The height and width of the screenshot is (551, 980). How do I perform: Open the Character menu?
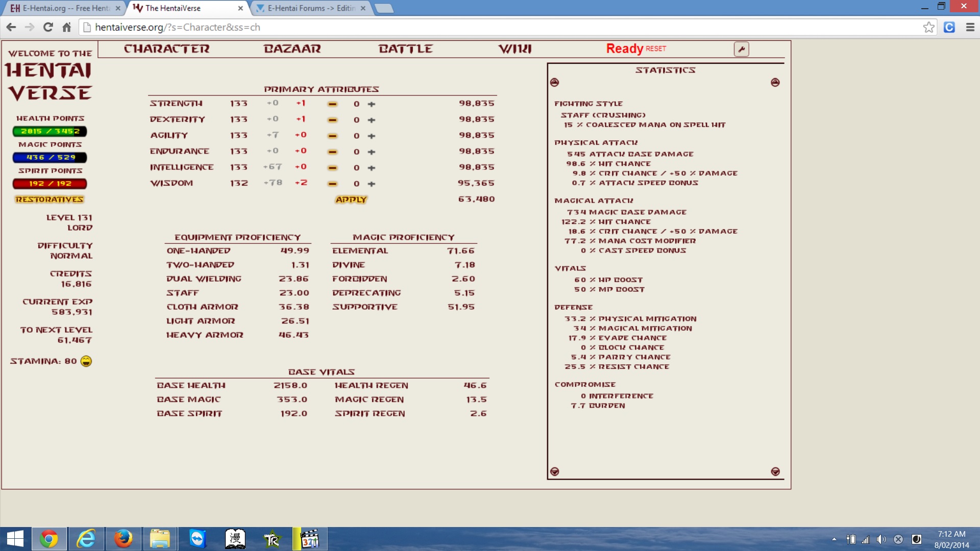[x=167, y=49]
